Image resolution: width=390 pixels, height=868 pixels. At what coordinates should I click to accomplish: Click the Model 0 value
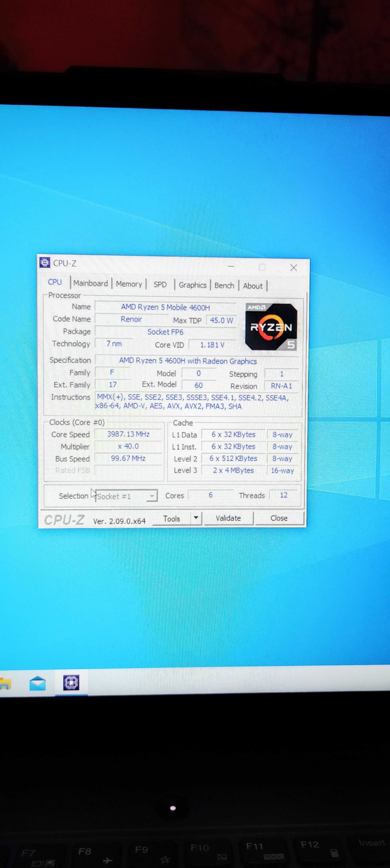coord(199,373)
